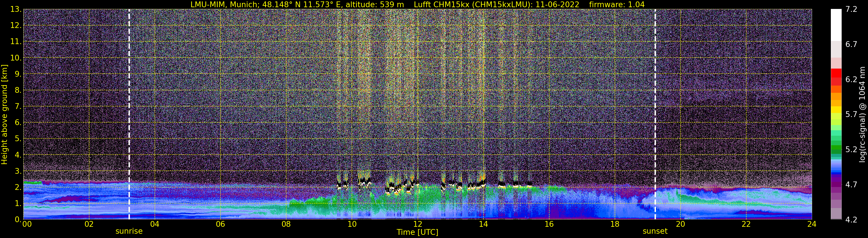The image size is (868, 238).
Task: Click the 06 tick label on the time axis
Action: (220, 224)
